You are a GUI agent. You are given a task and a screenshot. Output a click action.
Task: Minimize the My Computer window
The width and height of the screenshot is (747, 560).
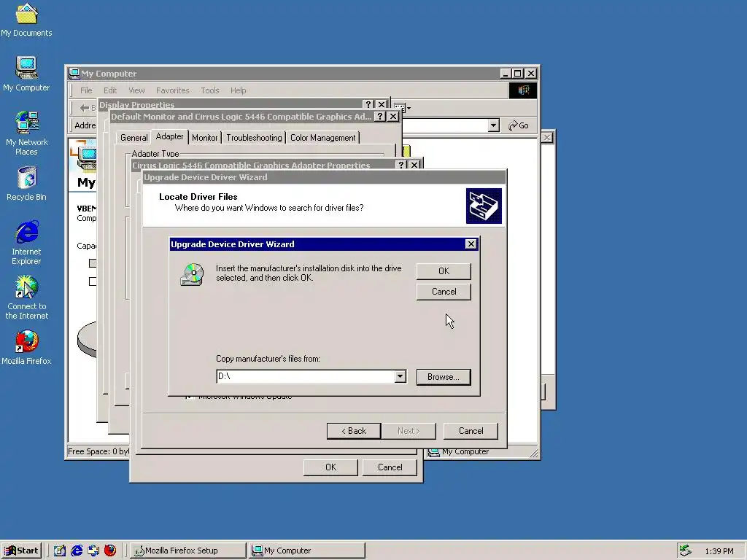tap(506, 74)
